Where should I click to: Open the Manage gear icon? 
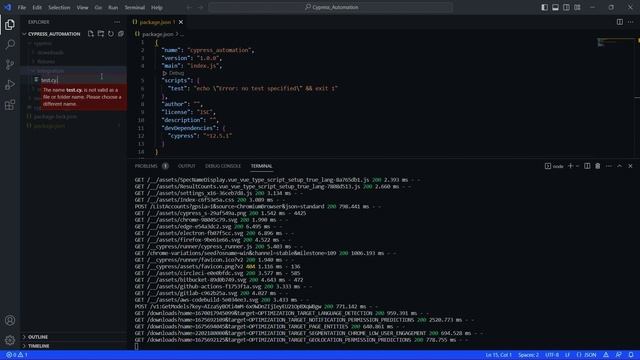tap(10, 340)
